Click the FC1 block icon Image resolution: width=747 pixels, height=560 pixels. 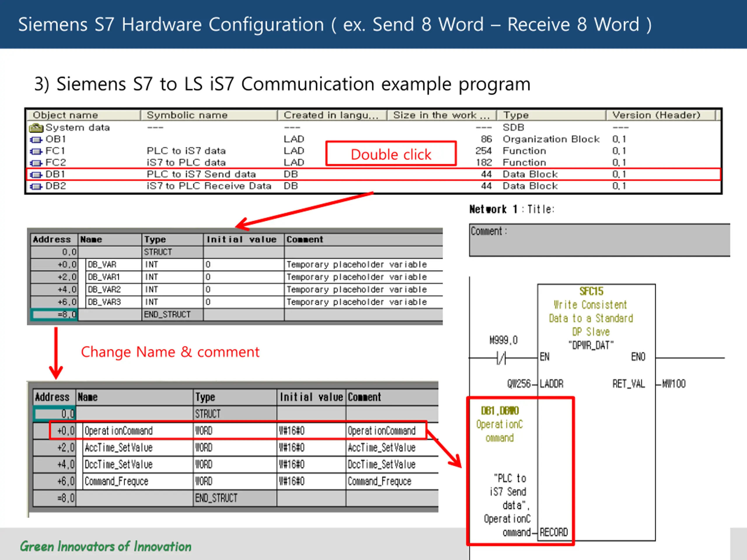[36, 152]
